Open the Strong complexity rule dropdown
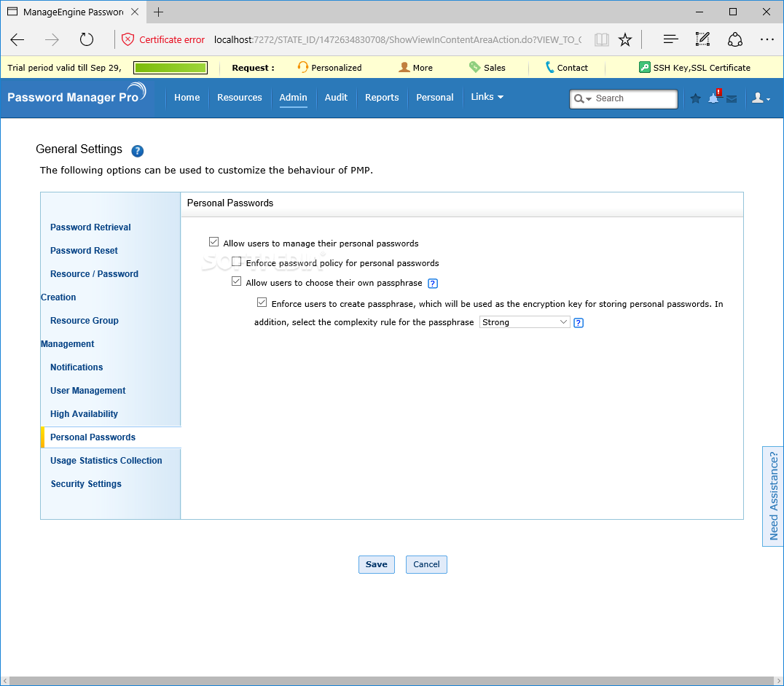Screen dimensions: 784x686 click(525, 322)
